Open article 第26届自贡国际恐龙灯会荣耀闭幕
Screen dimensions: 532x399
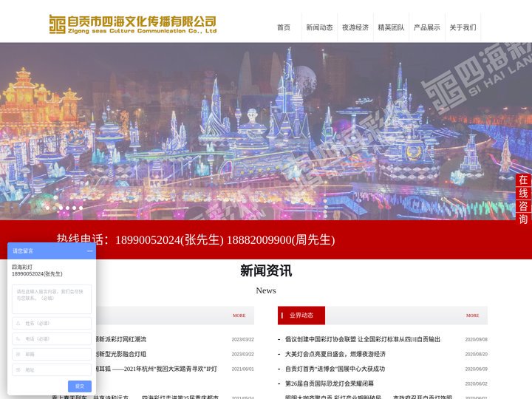(x=329, y=383)
